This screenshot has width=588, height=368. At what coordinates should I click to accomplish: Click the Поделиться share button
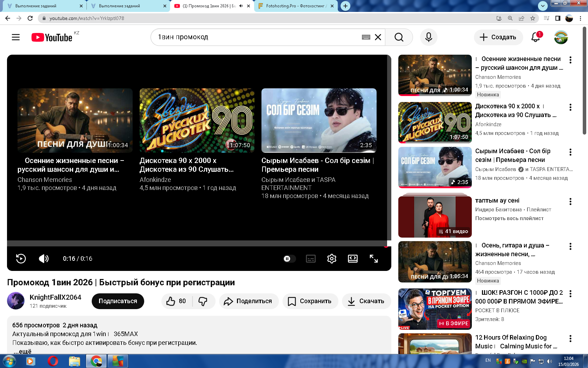[x=248, y=301]
